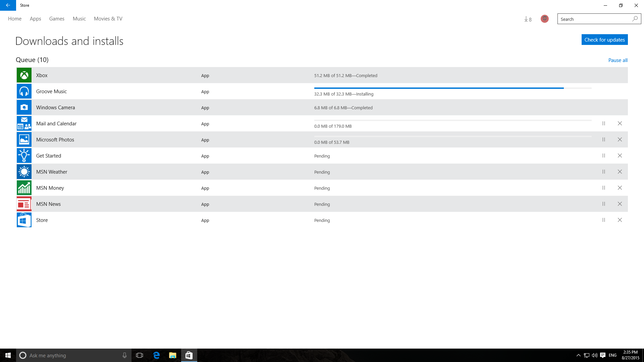Click the Cortana Ask me anything box
This screenshot has height=362, width=644.
click(74, 355)
